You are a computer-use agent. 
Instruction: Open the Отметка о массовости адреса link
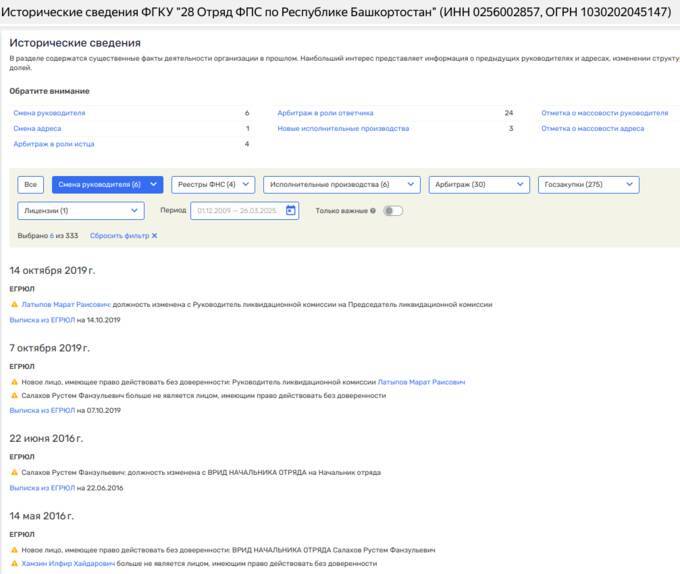coord(592,128)
